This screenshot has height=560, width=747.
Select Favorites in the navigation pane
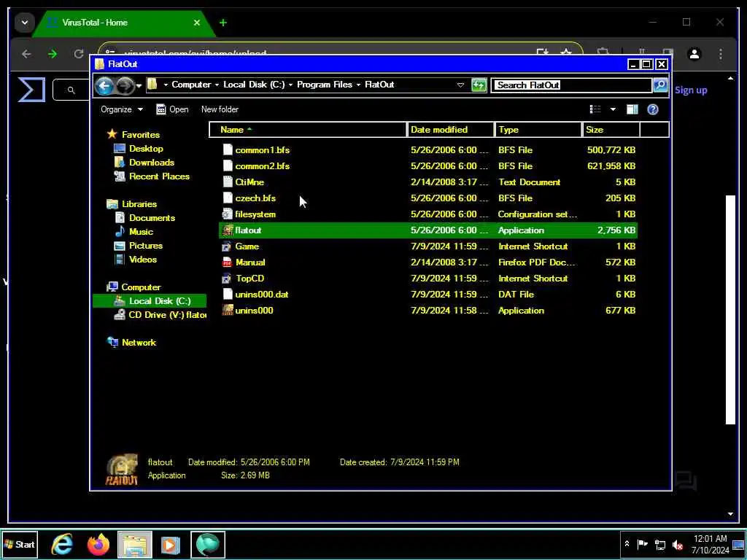coord(141,135)
